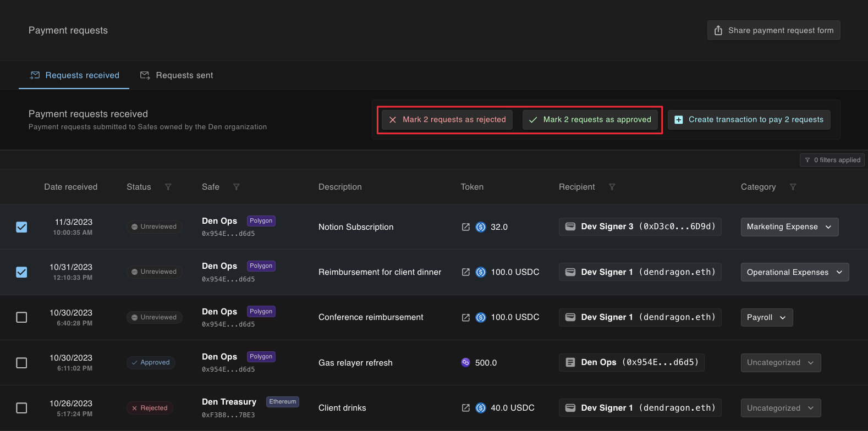Switch to the Requests sent tab
Screen dimensions: 868x431
tap(177, 75)
